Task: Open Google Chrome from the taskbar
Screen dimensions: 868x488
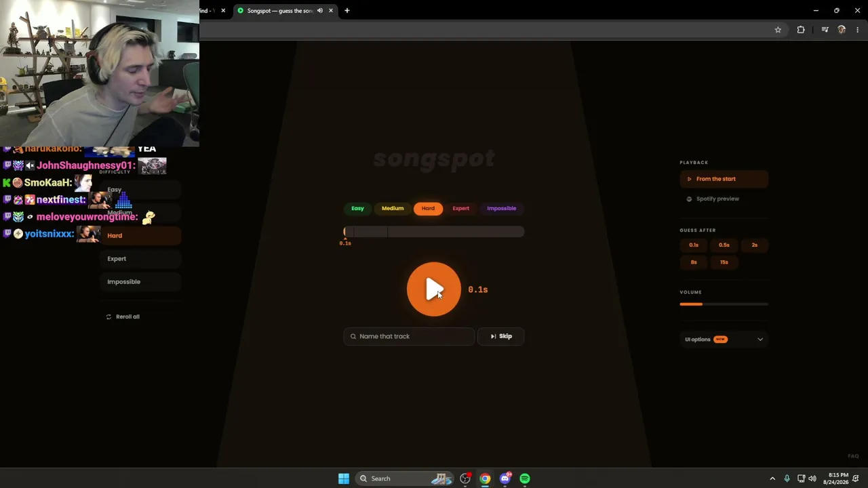Action: tap(485, 479)
